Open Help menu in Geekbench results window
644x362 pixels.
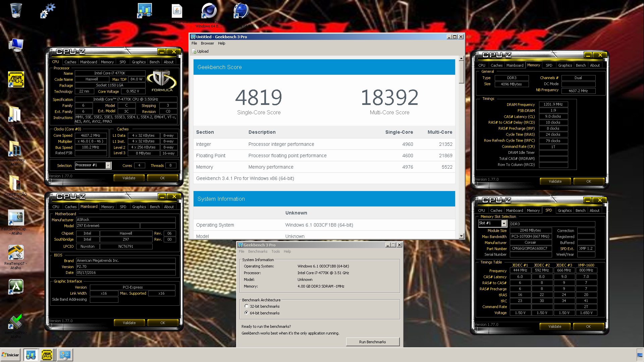221,43
